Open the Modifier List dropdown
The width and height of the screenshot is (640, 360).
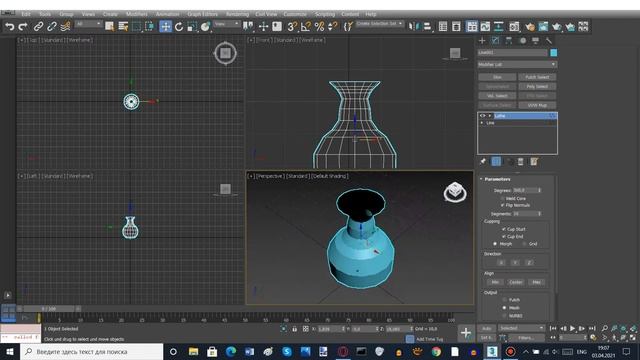[x=517, y=64]
